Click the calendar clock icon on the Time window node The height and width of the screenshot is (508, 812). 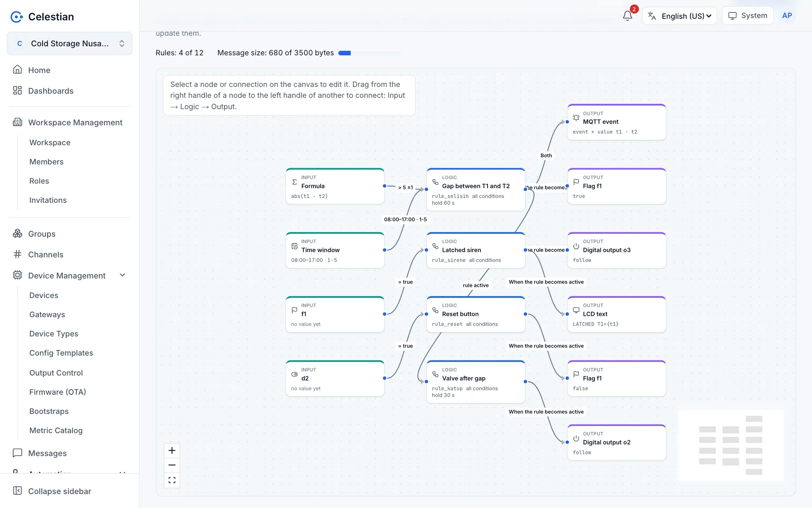click(x=295, y=246)
